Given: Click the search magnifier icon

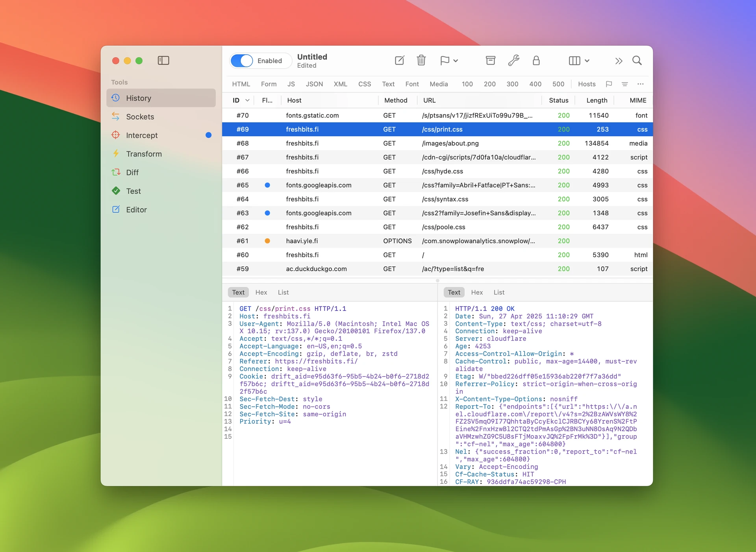Looking at the screenshot, I should coord(637,61).
